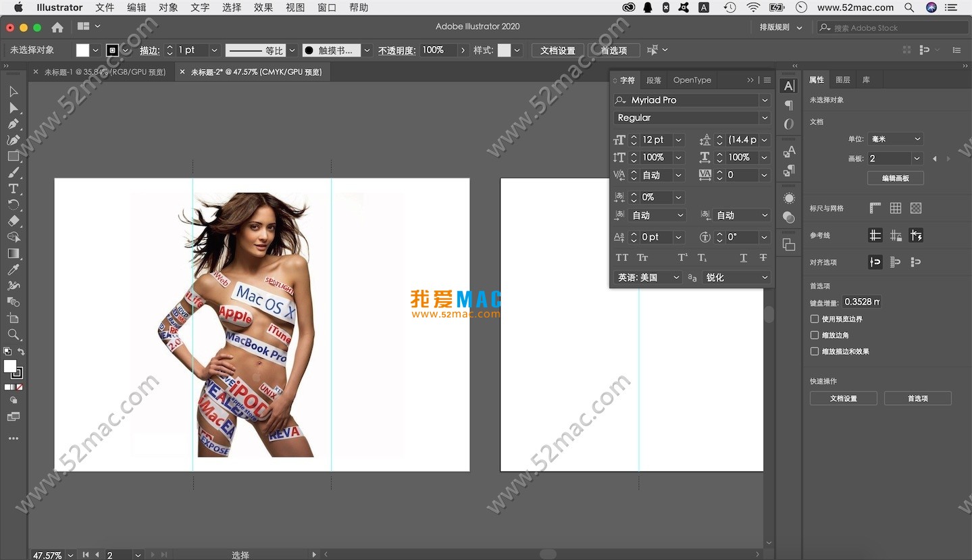Open the Paragraph panel icon in dock
Viewport: 972px width, 560px height.
coord(789,105)
